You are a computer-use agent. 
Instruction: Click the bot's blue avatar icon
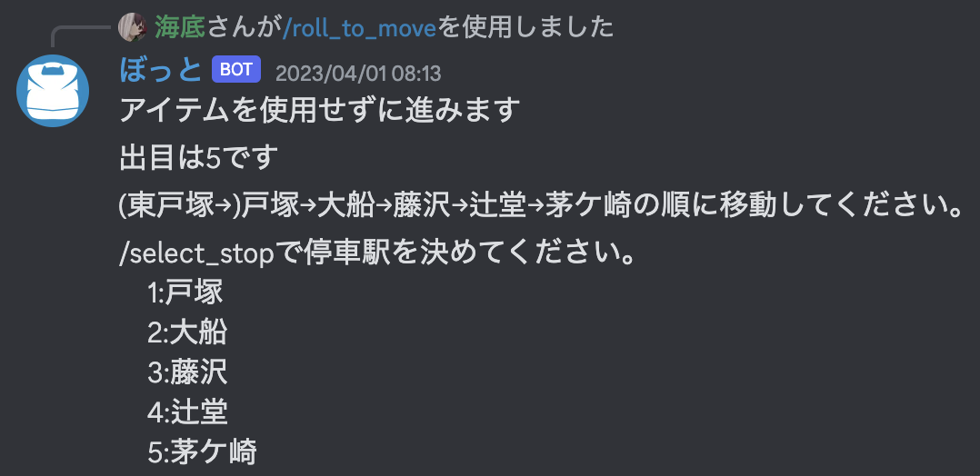(53, 91)
